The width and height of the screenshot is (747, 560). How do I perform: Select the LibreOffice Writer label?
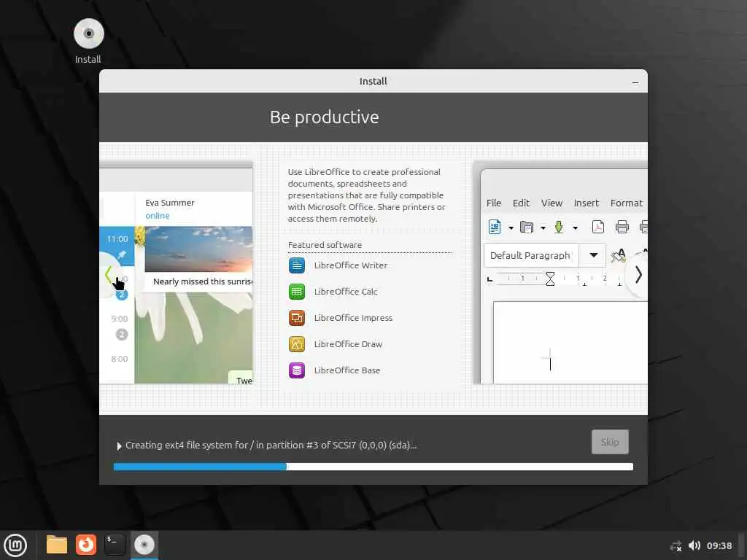[x=351, y=265]
